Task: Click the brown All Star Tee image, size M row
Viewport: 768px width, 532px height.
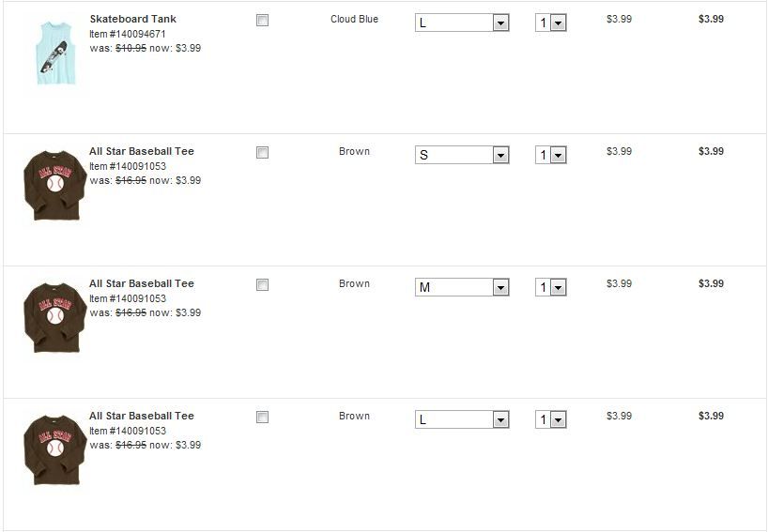Action: pyautogui.click(x=54, y=317)
